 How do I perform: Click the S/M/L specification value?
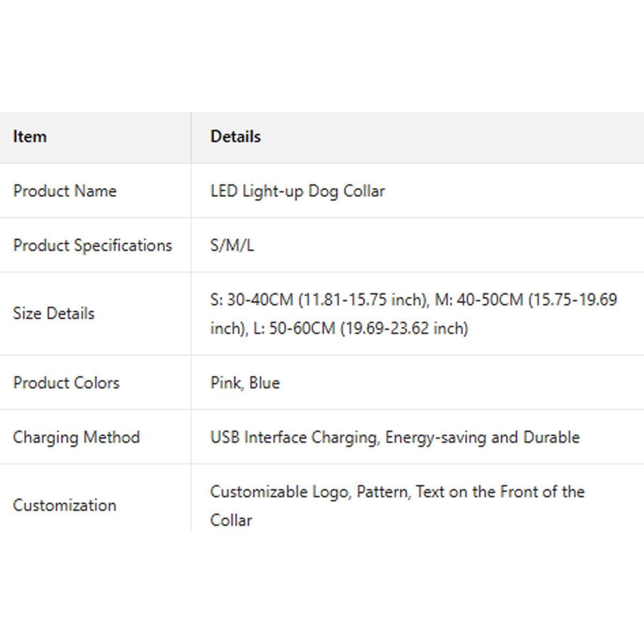pos(232,245)
